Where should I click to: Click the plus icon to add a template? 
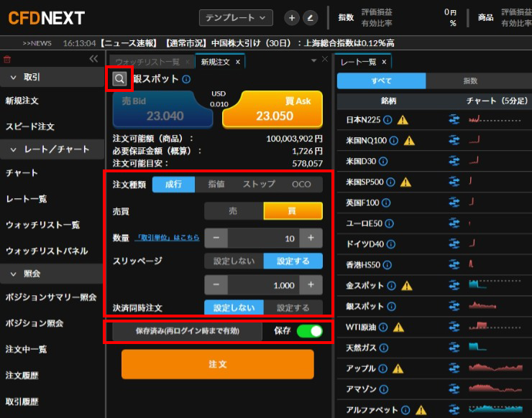292,18
